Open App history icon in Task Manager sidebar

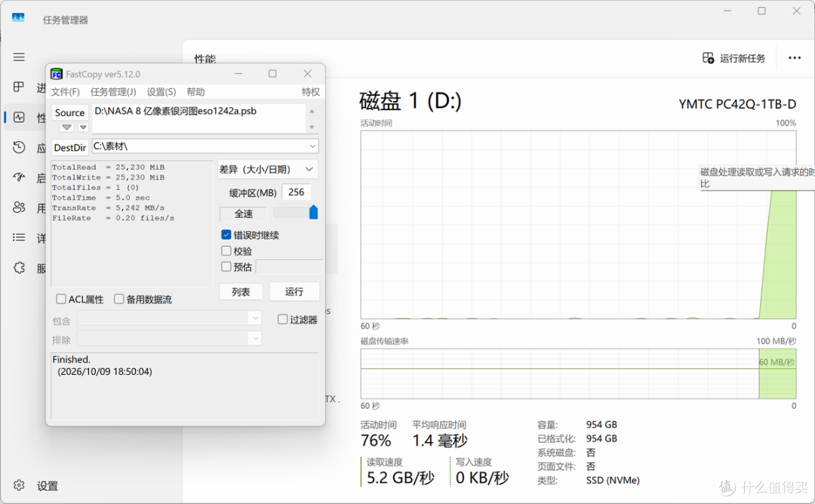pyautogui.click(x=19, y=148)
